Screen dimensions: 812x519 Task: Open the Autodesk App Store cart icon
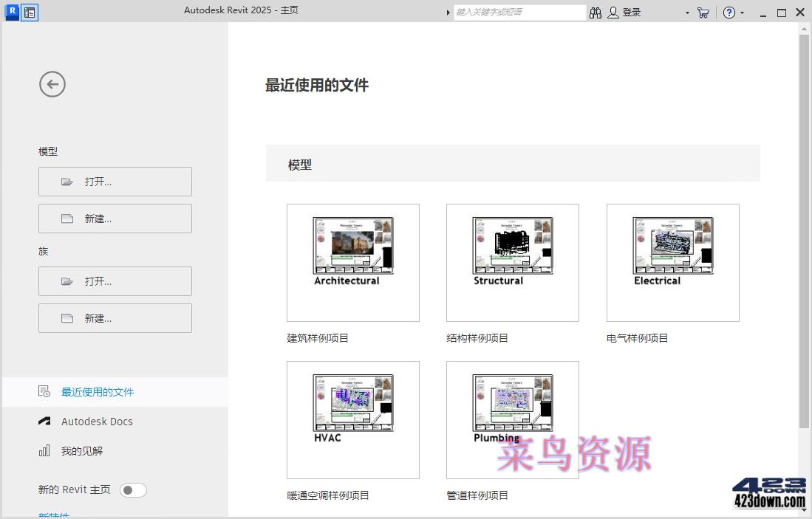[x=703, y=12]
